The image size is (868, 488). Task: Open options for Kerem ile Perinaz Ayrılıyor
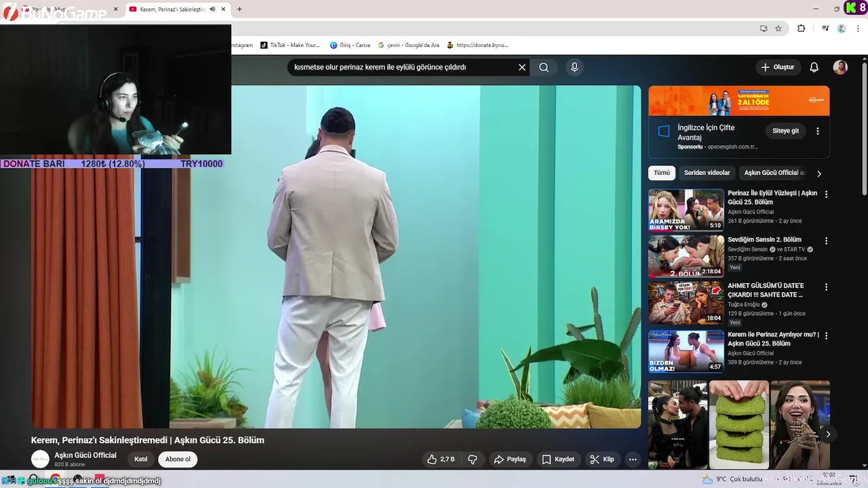coord(826,335)
